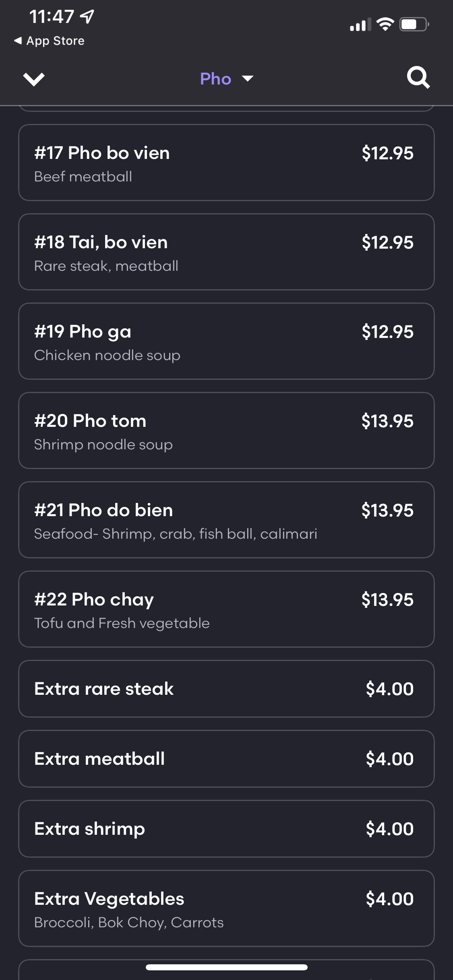The image size is (453, 980).
Task: Tap the dropdown arrow beside Pho
Action: pos(247,78)
